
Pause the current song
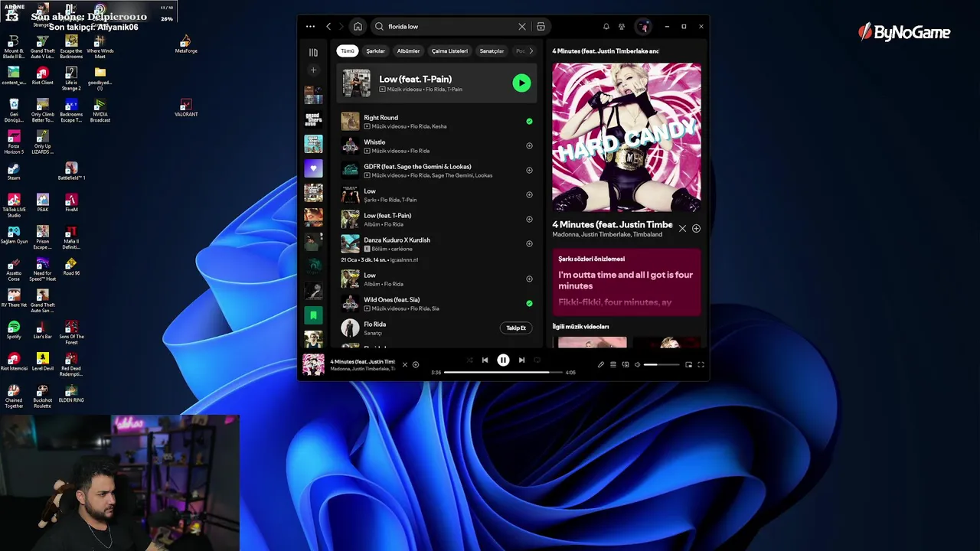tap(503, 360)
